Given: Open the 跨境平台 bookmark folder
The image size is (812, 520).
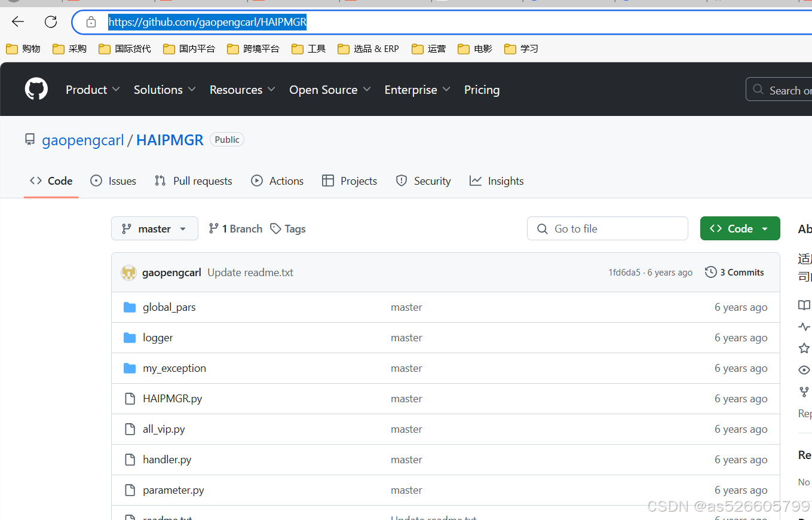Looking at the screenshot, I should (x=253, y=49).
